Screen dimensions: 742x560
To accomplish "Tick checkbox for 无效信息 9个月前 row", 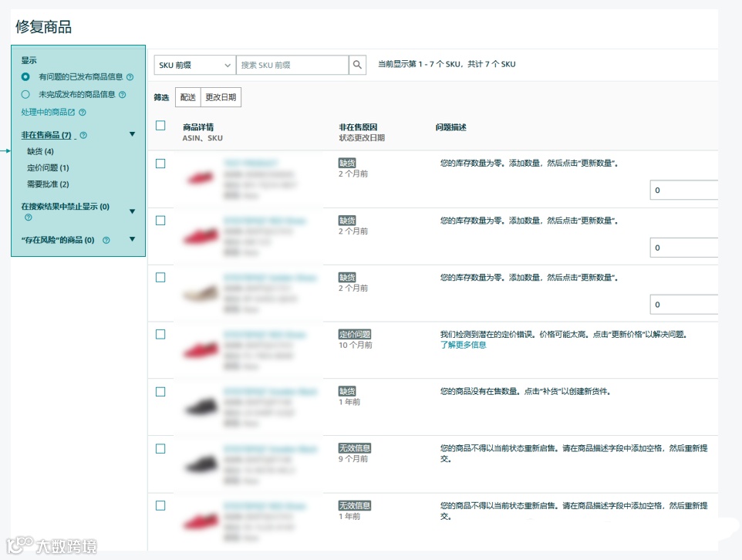I will [160, 449].
